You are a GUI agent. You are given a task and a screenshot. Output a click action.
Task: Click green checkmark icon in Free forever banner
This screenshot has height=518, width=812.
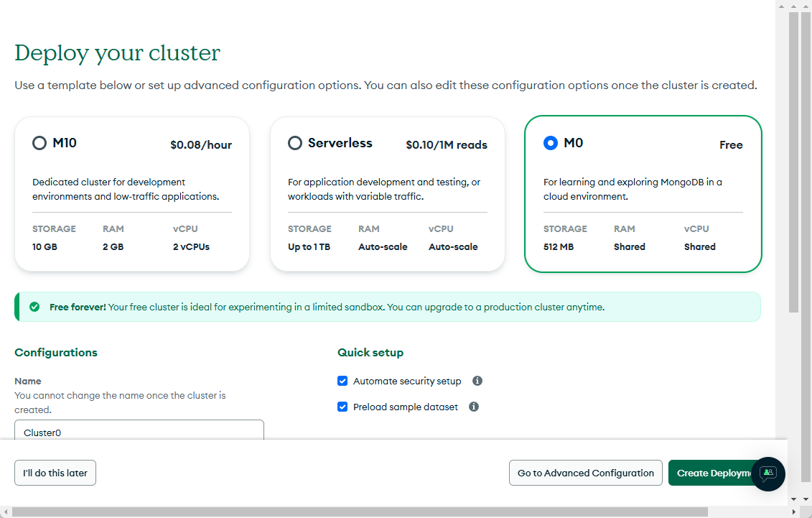pyautogui.click(x=34, y=307)
